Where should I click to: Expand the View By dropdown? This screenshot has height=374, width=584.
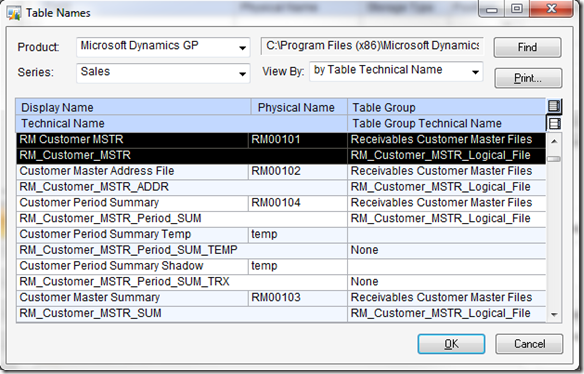pos(475,72)
